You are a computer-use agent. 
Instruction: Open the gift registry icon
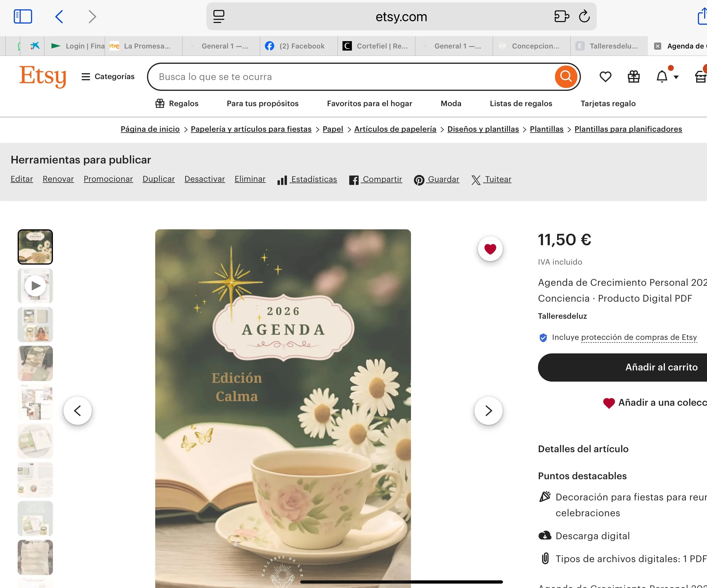pos(634,77)
